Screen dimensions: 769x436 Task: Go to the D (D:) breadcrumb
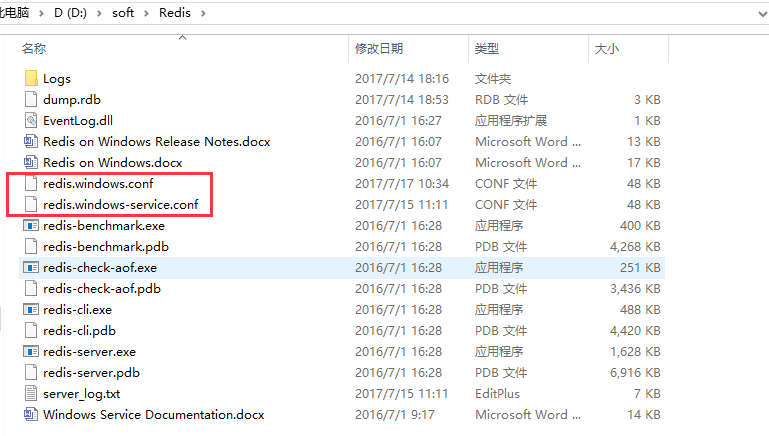coord(70,13)
